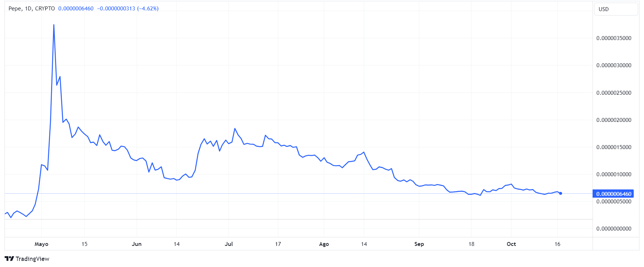Select the Sep label on the time axis
This screenshot has height=267, width=644.
[x=419, y=244]
